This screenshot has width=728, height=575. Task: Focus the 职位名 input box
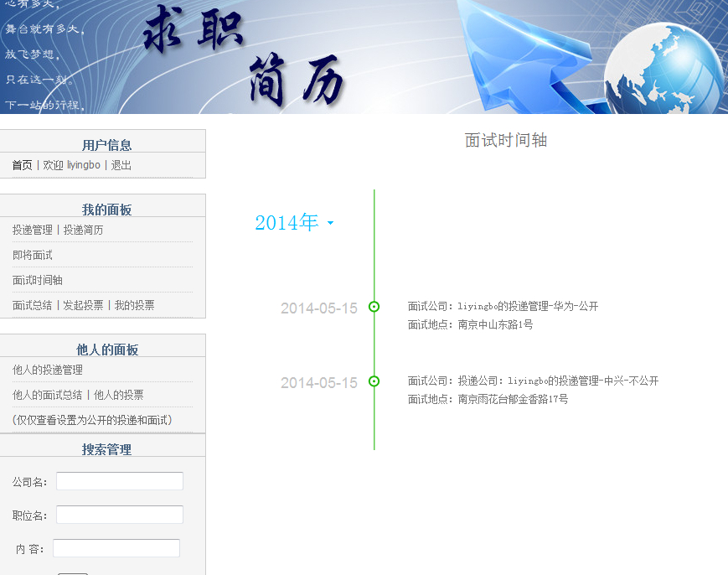119,515
